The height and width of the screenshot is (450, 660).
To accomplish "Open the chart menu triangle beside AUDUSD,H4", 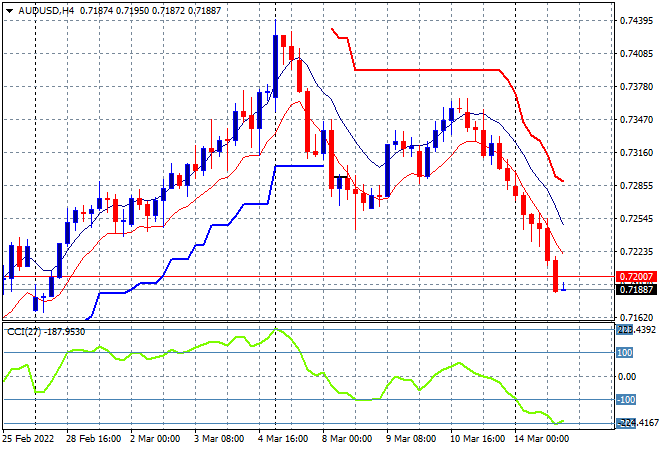I will [9, 9].
